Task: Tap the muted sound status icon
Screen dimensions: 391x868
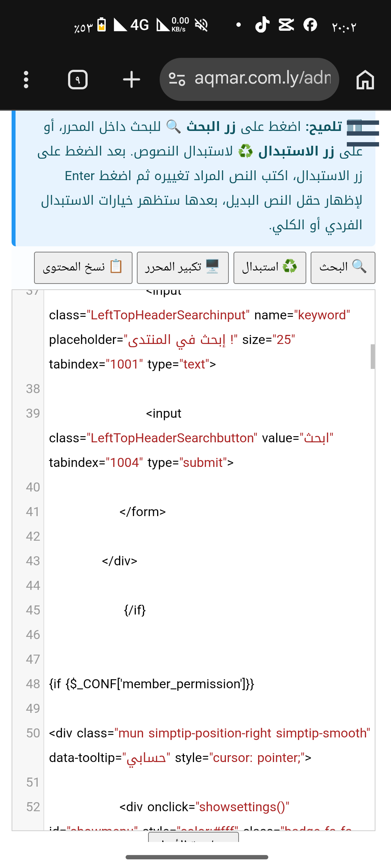Action: (201, 25)
